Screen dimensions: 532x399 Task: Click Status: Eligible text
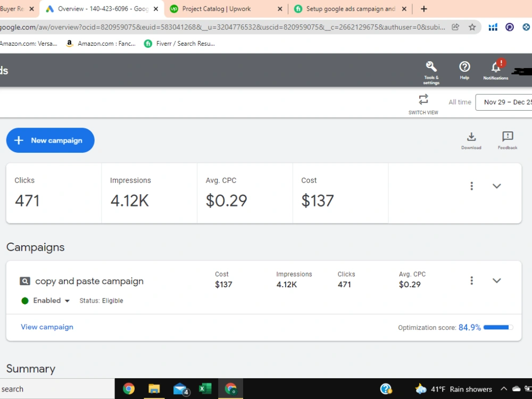(101, 301)
